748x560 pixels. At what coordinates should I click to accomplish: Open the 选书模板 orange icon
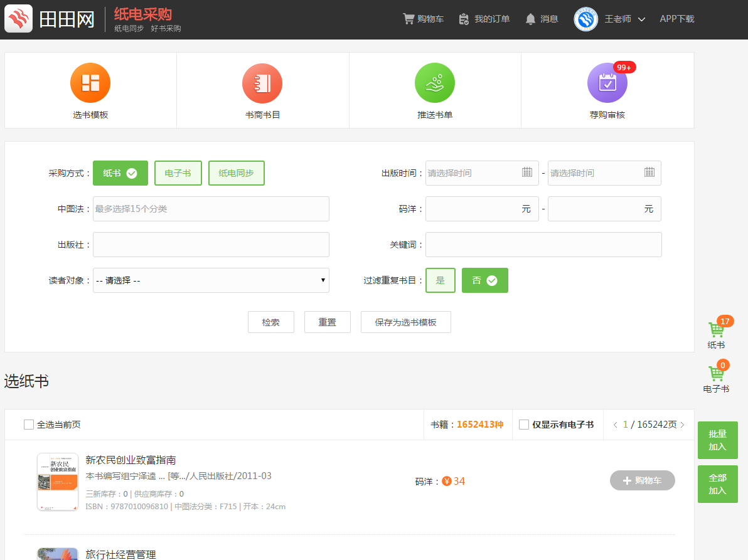[90, 83]
